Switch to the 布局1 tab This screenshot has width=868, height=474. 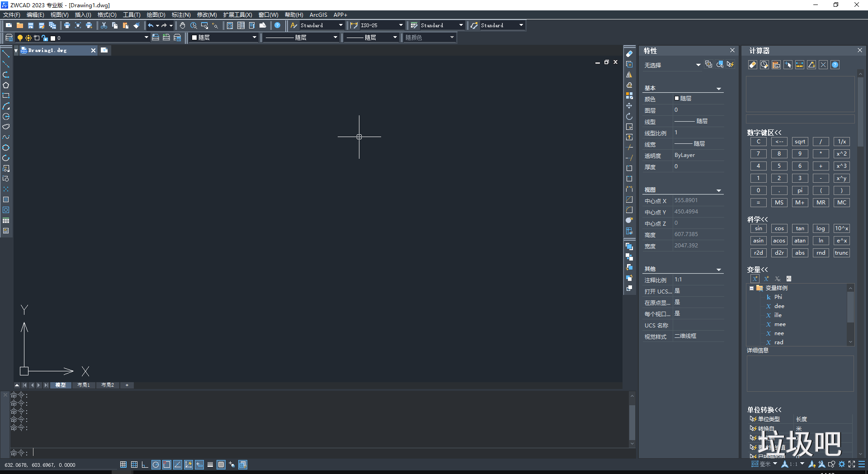(84, 385)
